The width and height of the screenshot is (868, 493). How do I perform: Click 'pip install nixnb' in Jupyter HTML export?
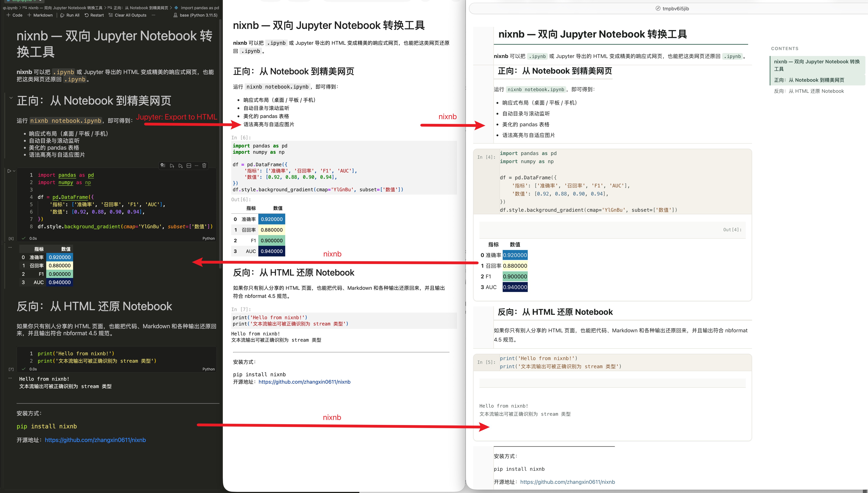tap(259, 374)
